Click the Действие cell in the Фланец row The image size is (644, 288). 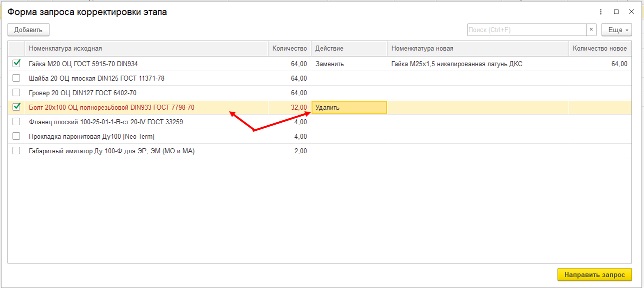click(349, 122)
